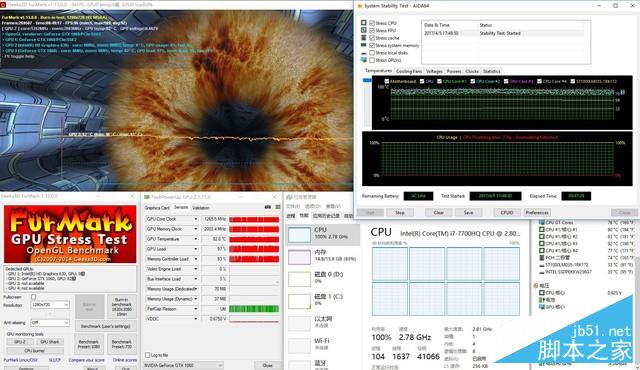Toggle CPU Core #1 graph checkbox
Image resolution: width=640 pixels, height=370 pixels.
point(439,81)
